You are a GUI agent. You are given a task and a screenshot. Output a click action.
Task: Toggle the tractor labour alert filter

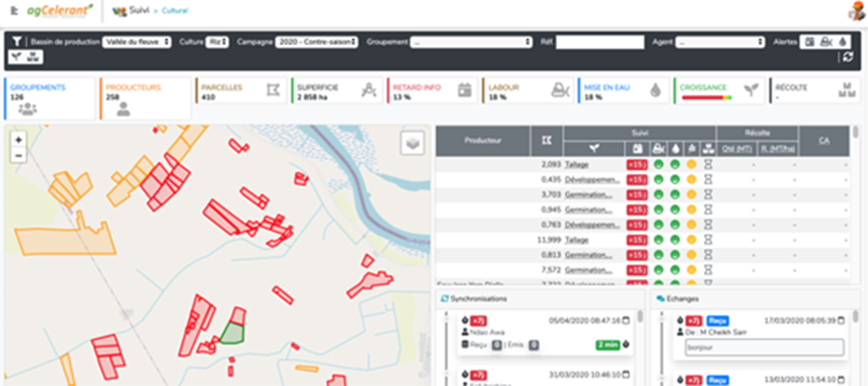[826, 42]
